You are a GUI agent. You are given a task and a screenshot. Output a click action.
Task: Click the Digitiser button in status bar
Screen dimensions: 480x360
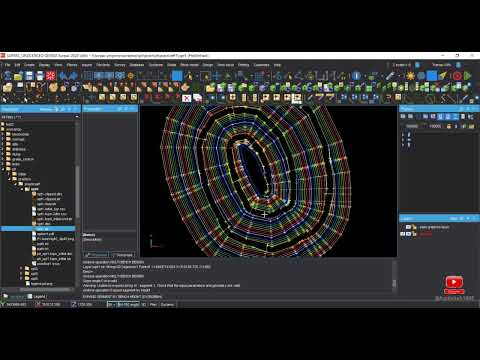[x=168, y=304]
